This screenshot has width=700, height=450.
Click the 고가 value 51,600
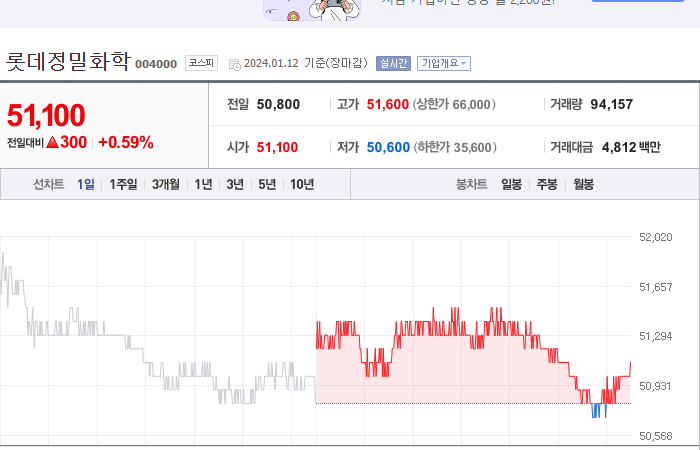(388, 104)
